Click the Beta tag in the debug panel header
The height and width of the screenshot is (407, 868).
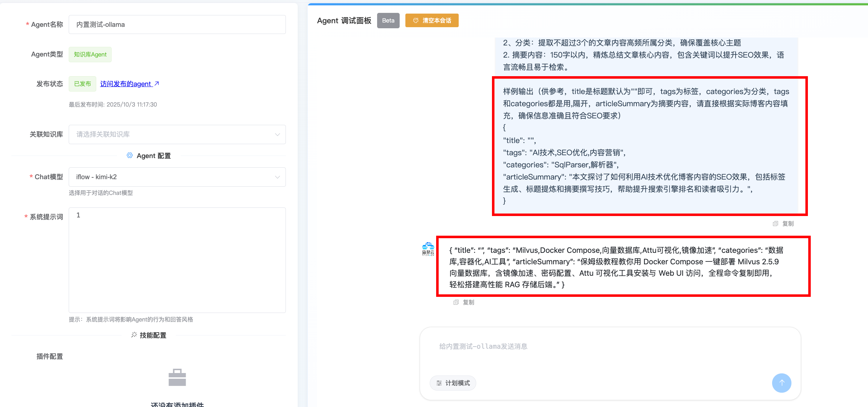[388, 20]
